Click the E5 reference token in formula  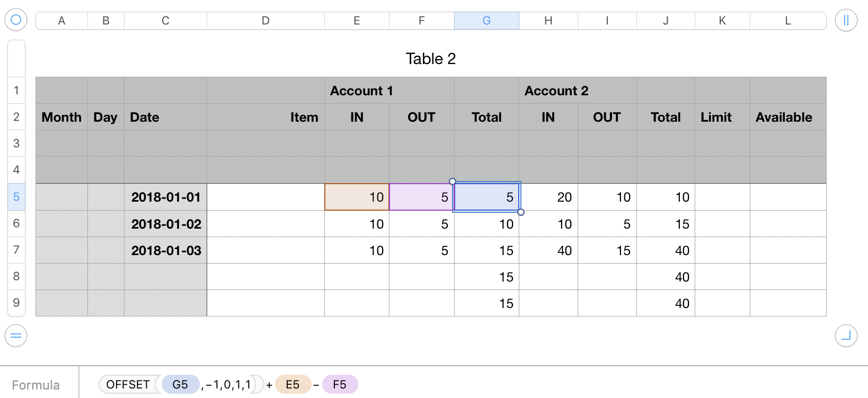coord(293,385)
